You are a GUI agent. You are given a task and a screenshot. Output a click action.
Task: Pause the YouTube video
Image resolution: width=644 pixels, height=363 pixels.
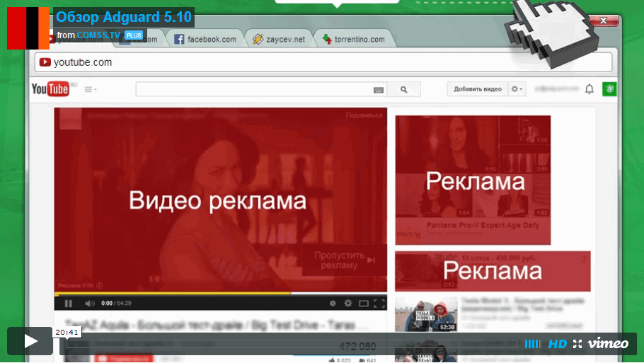[68, 303]
